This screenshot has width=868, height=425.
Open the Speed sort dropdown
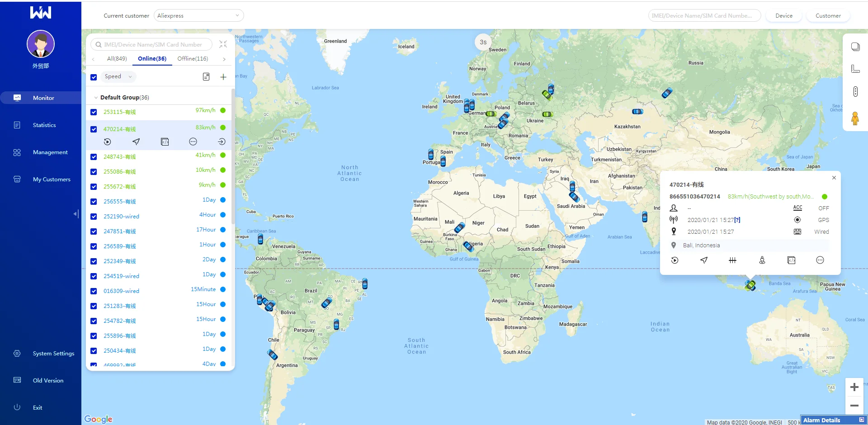(118, 77)
